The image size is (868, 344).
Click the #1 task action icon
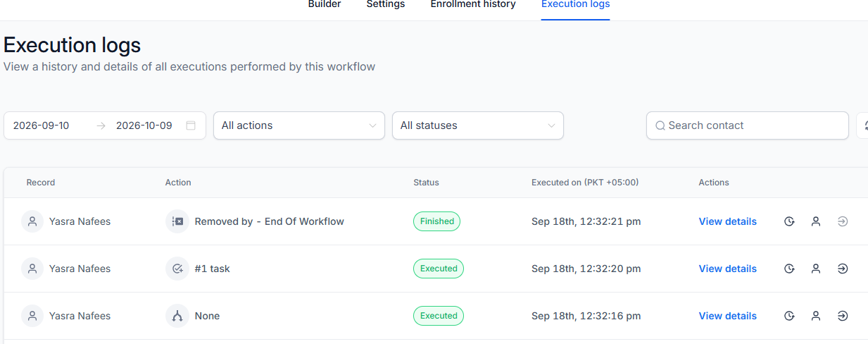coord(177,269)
